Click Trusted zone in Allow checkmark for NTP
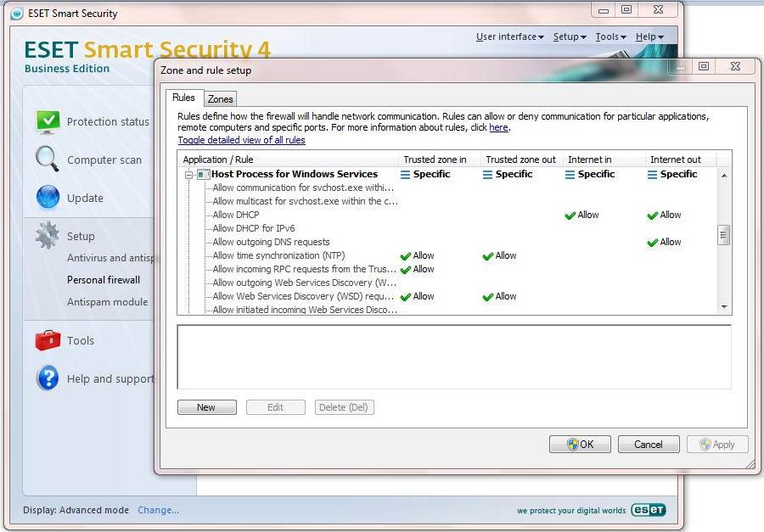 [x=406, y=256]
